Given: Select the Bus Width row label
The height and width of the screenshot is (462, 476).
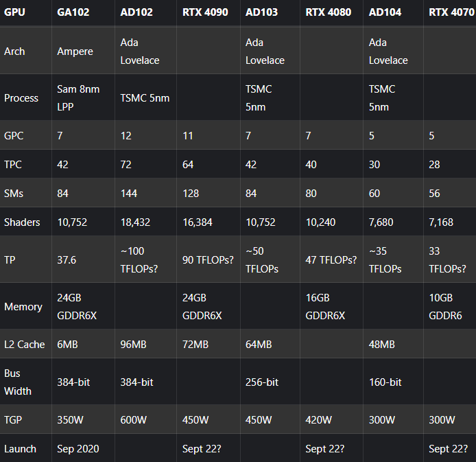Looking at the screenshot, I should point(19,382).
